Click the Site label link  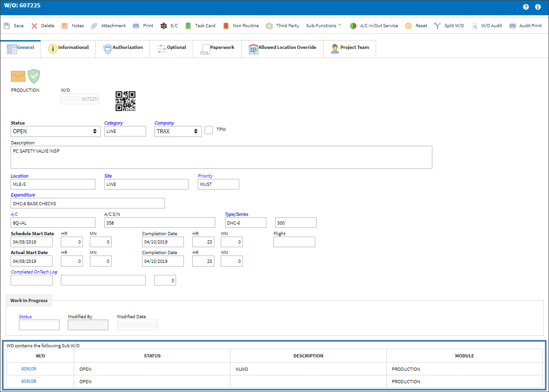point(108,176)
